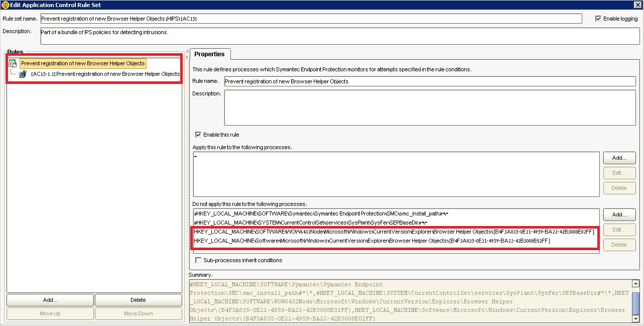
Task: Click Add button under Rules list
Action: point(50,300)
